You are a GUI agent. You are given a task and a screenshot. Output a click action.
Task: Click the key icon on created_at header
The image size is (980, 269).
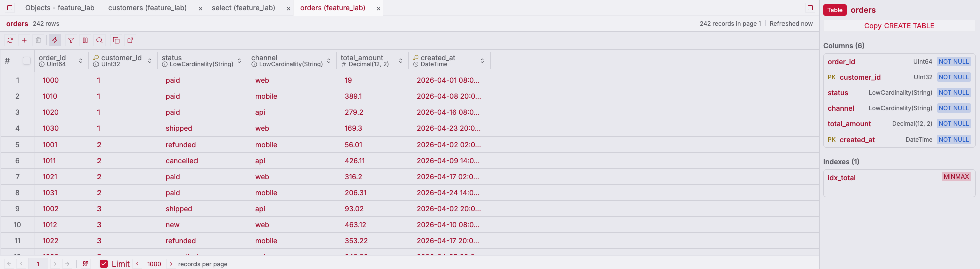[416, 58]
